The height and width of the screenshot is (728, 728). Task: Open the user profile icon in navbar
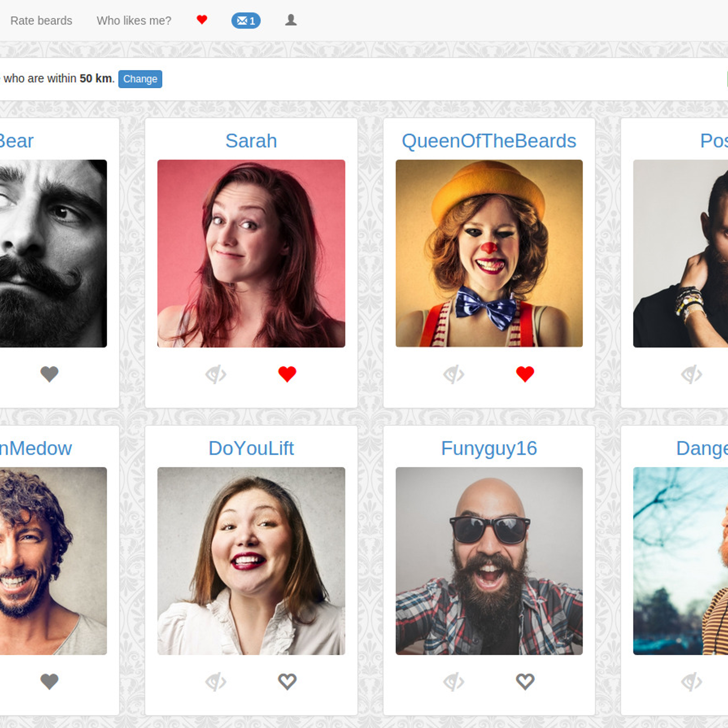(x=291, y=20)
